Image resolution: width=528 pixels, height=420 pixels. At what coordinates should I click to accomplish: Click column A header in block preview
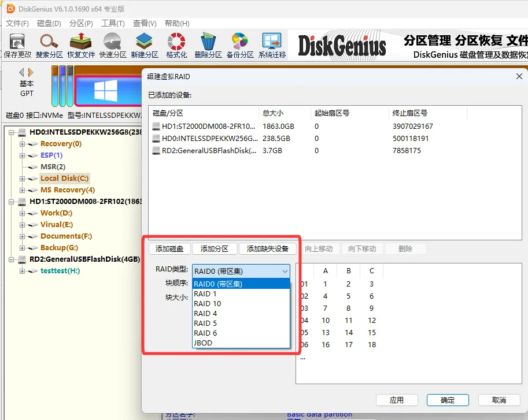tap(325, 271)
